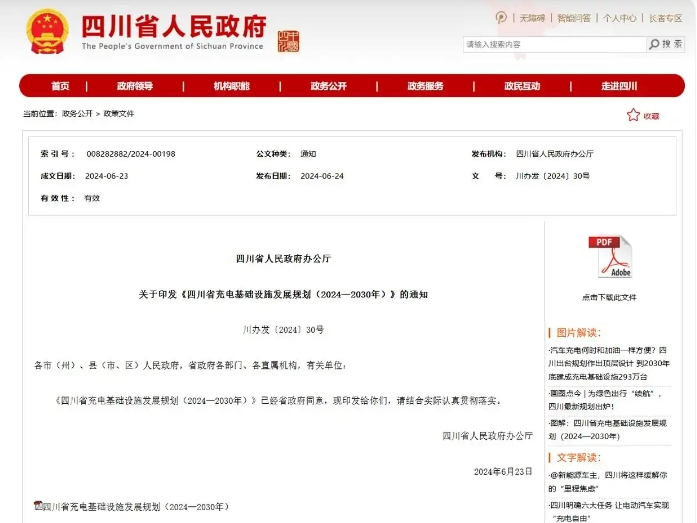
Task: Click the 无障碍 accessibility link
Action: click(532, 18)
